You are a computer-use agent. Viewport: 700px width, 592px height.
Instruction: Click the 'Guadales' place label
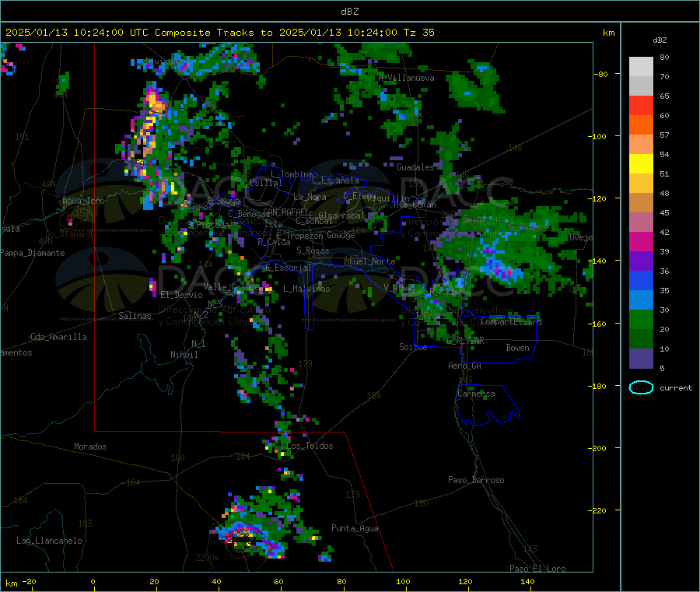pos(415,167)
